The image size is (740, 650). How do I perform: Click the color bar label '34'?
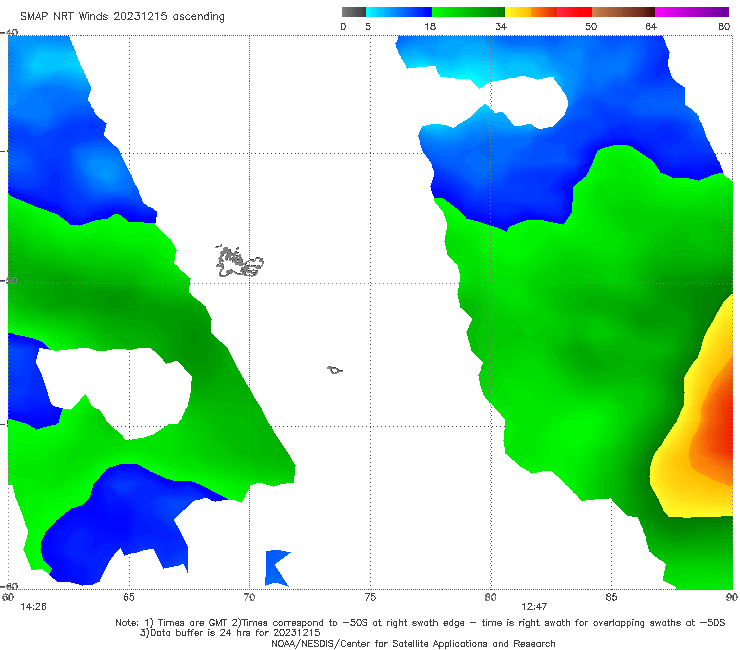pyautogui.click(x=501, y=26)
